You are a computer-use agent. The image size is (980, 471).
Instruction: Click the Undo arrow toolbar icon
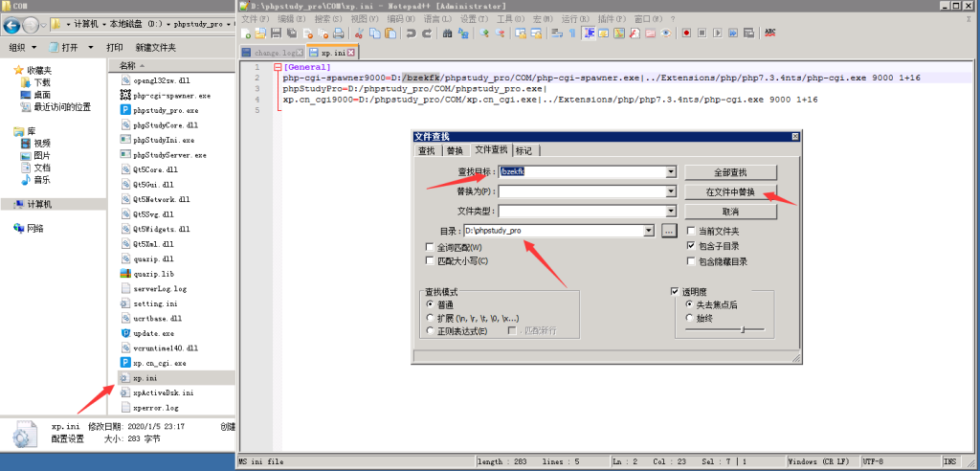[x=411, y=34]
